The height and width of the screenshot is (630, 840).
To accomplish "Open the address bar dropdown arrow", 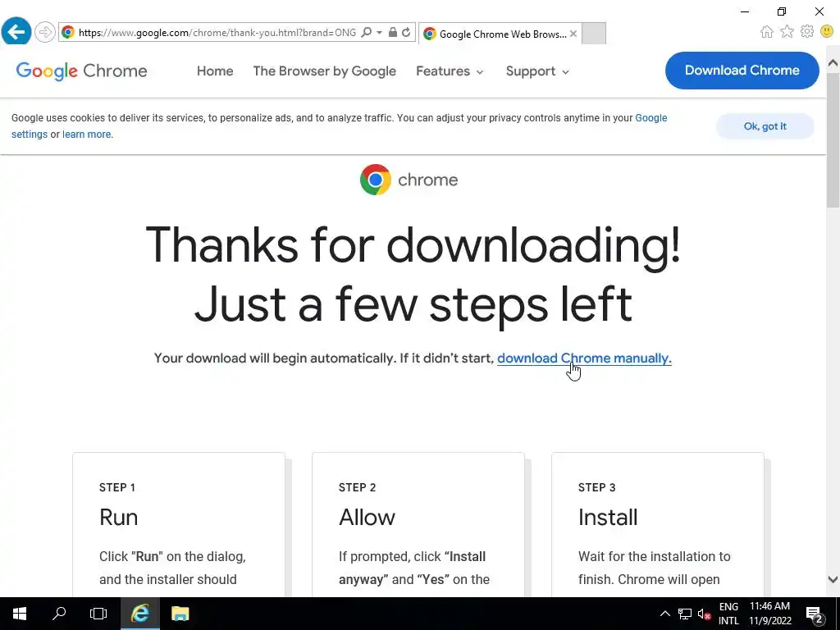I will pyautogui.click(x=379, y=33).
